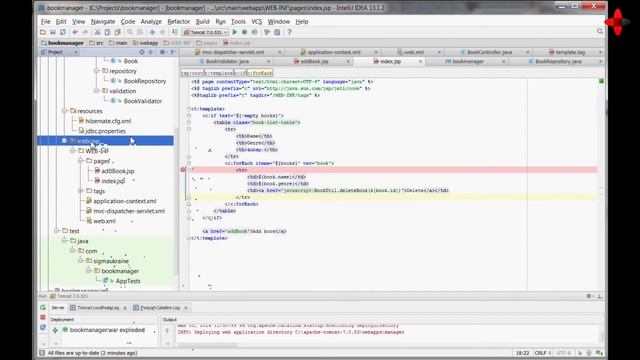Click the Synchronize toolbar icon
Screen dimensions: 640x360
coord(62,32)
